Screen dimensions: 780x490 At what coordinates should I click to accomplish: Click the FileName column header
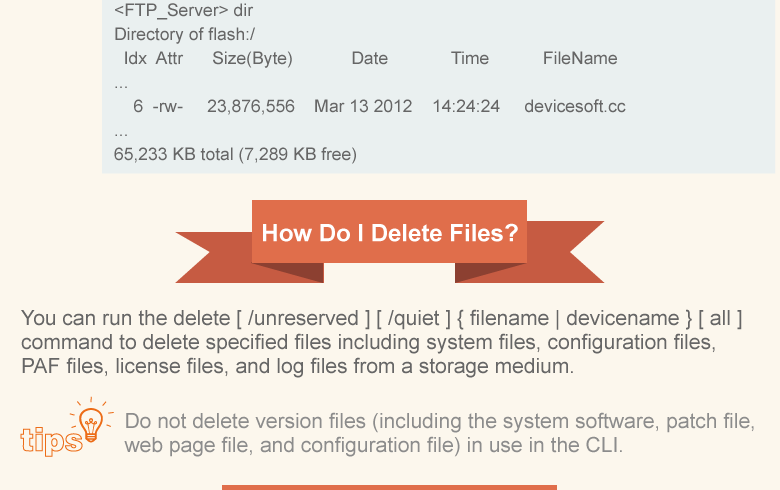580,58
